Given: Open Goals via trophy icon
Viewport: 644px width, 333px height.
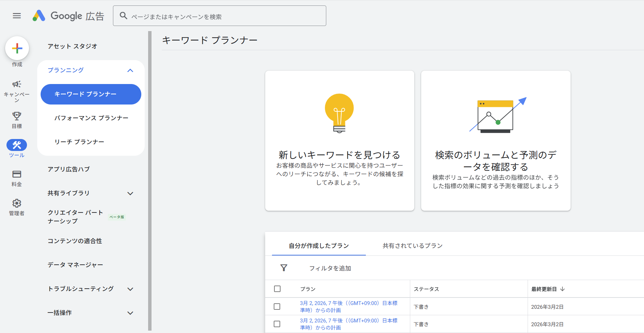Looking at the screenshot, I should click(x=17, y=116).
